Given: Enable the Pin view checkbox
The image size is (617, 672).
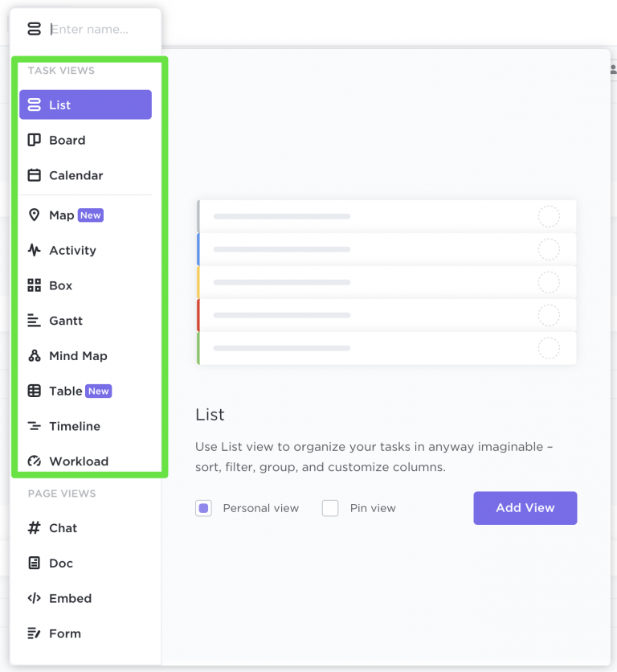Looking at the screenshot, I should coord(329,508).
